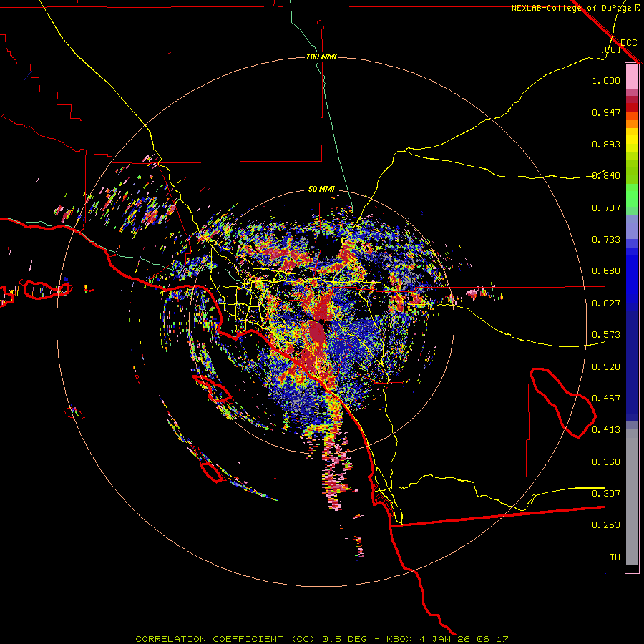The width and height of the screenshot is (644, 644).
Task: Select the 0.520 scale value
Action: 606,367
